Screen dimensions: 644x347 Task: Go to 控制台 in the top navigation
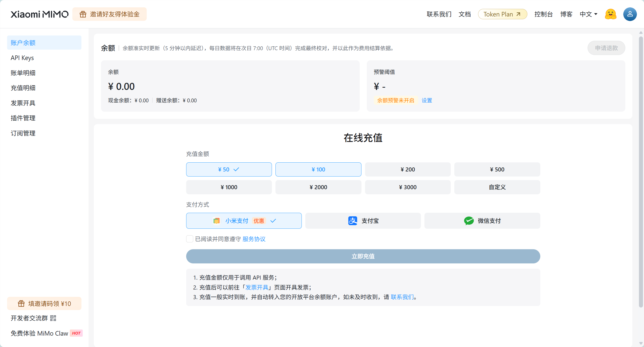(544, 14)
